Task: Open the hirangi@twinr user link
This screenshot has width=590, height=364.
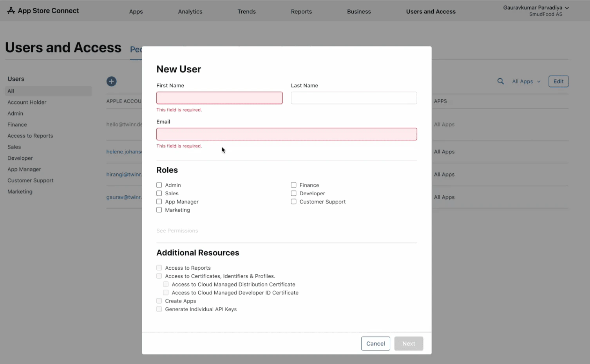Action: click(x=124, y=175)
